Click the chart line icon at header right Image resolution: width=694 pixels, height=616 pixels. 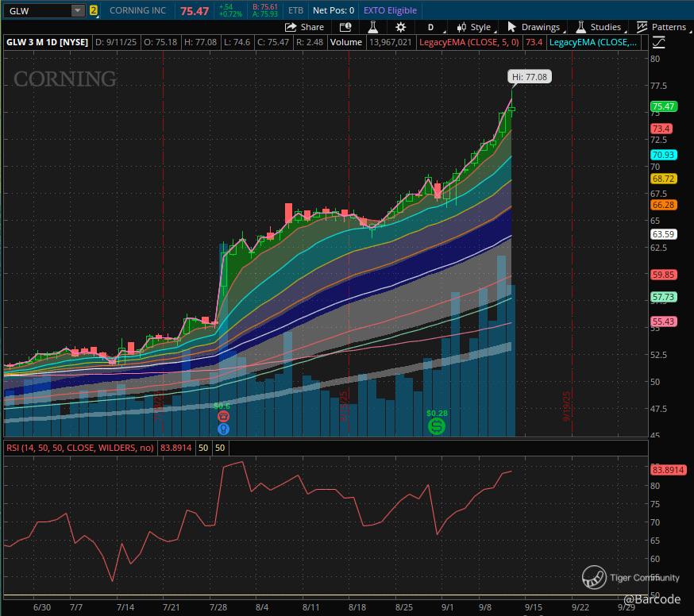[x=658, y=43]
